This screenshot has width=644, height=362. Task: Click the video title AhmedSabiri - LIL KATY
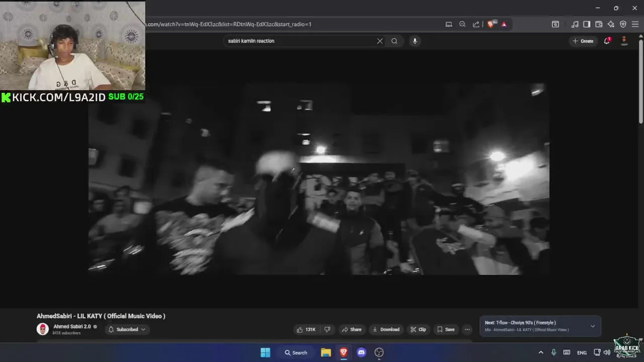101,316
